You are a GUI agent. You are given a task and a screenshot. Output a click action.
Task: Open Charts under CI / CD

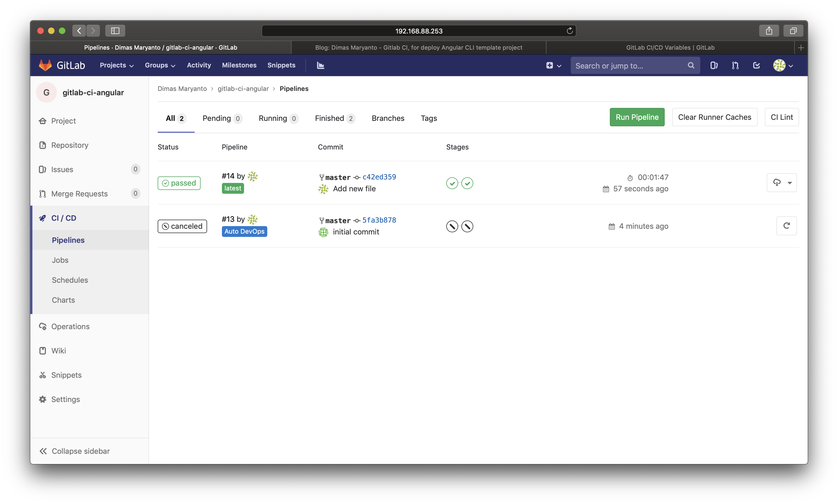pyautogui.click(x=63, y=300)
